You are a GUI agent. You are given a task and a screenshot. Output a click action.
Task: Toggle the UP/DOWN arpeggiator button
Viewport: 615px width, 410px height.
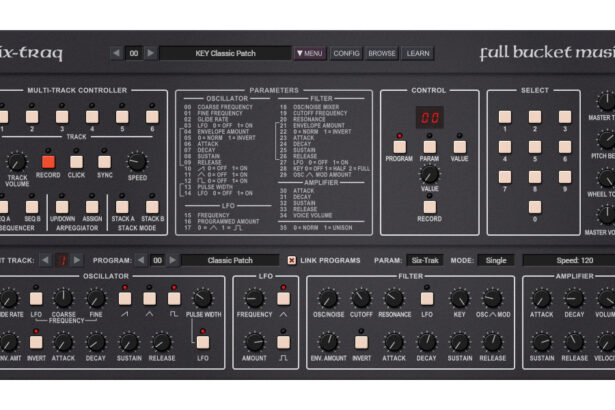point(62,207)
